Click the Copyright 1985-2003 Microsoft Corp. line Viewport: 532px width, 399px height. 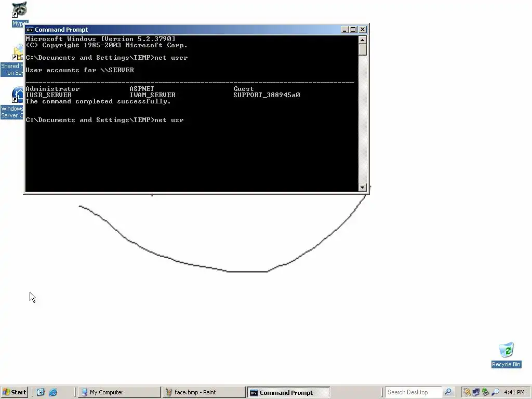107,45
